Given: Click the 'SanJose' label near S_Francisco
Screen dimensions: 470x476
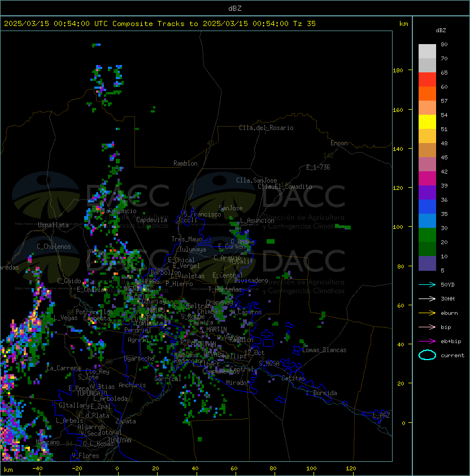Looking at the screenshot, I should coord(230,208).
